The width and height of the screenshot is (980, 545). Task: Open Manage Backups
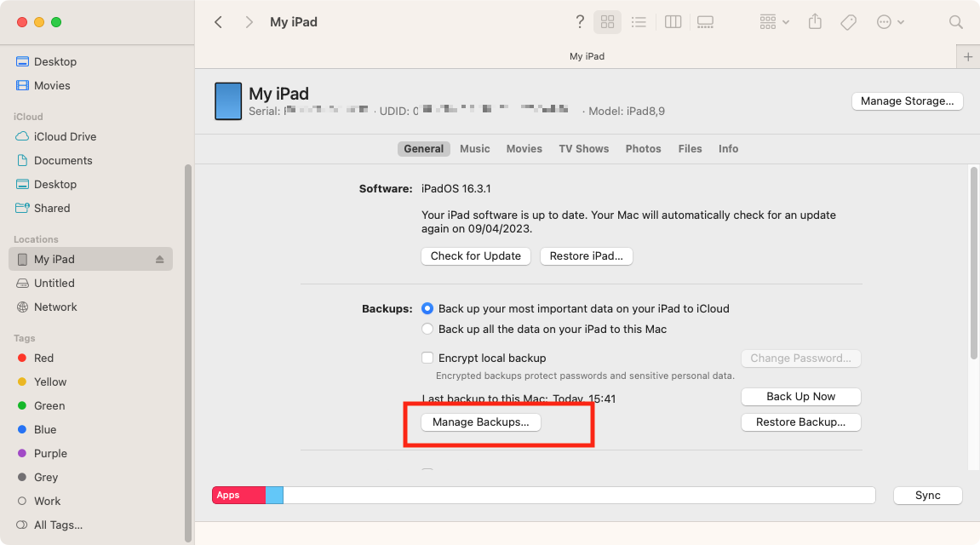coord(480,422)
